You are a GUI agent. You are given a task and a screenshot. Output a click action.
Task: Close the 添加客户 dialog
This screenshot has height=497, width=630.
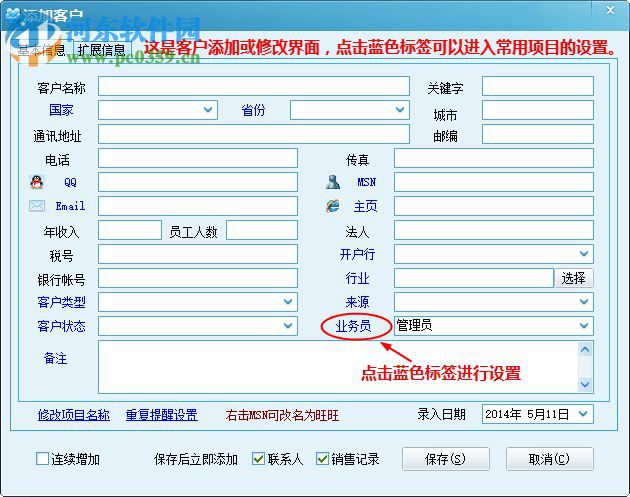[611, 10]
